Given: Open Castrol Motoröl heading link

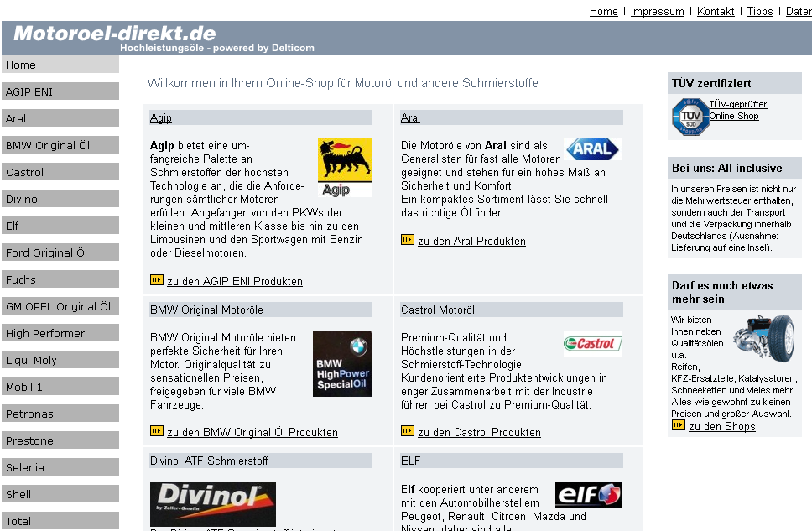Looking at the screenshot, I should coord(438,310).
